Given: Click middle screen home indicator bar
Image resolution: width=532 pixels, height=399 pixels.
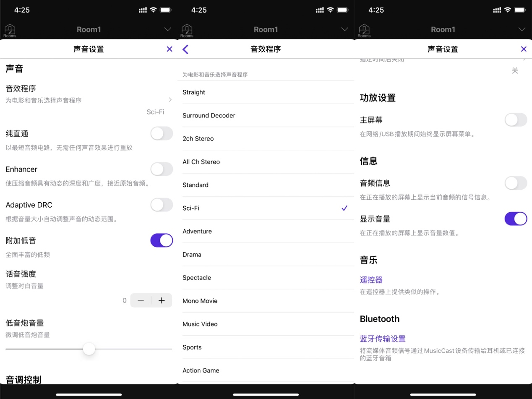Looking at the screenshot, I should (x=266, y=394).
